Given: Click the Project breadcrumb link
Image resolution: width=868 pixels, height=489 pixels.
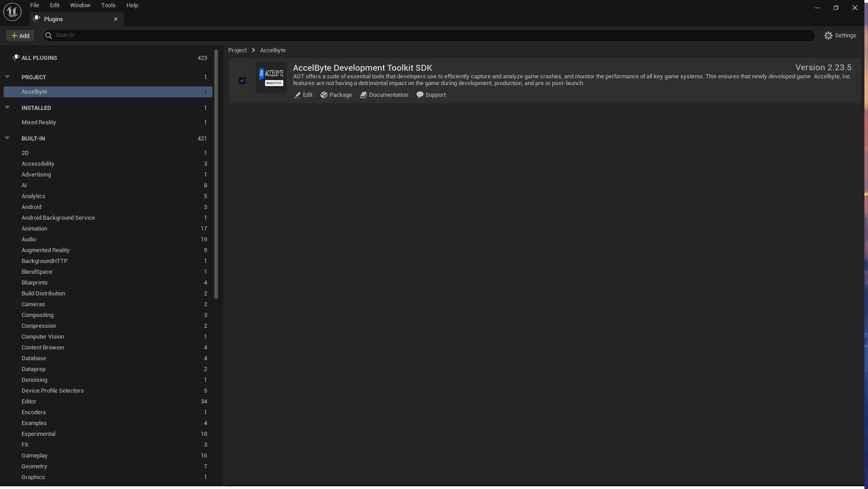Looking at the screenshot, I should tap(237, 50).
